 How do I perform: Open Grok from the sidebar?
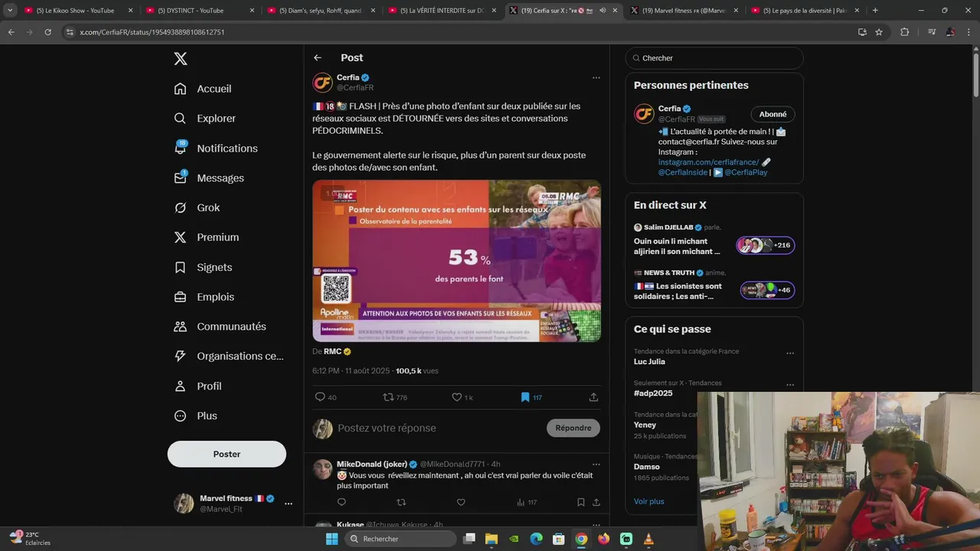[x=197, y=208]
